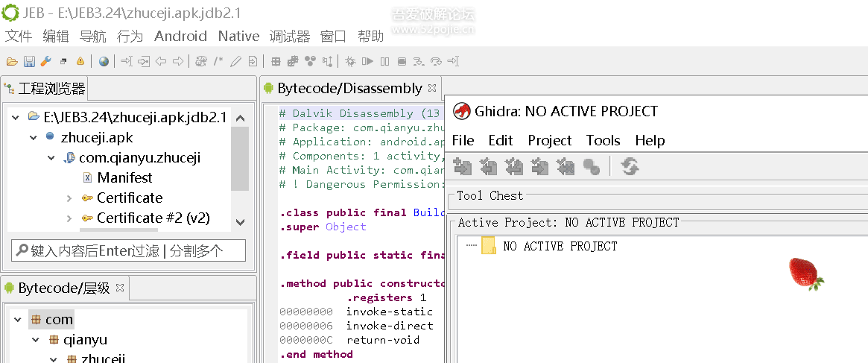
Task: Click the rename pencil icon
Action: [x=236, y=62]
